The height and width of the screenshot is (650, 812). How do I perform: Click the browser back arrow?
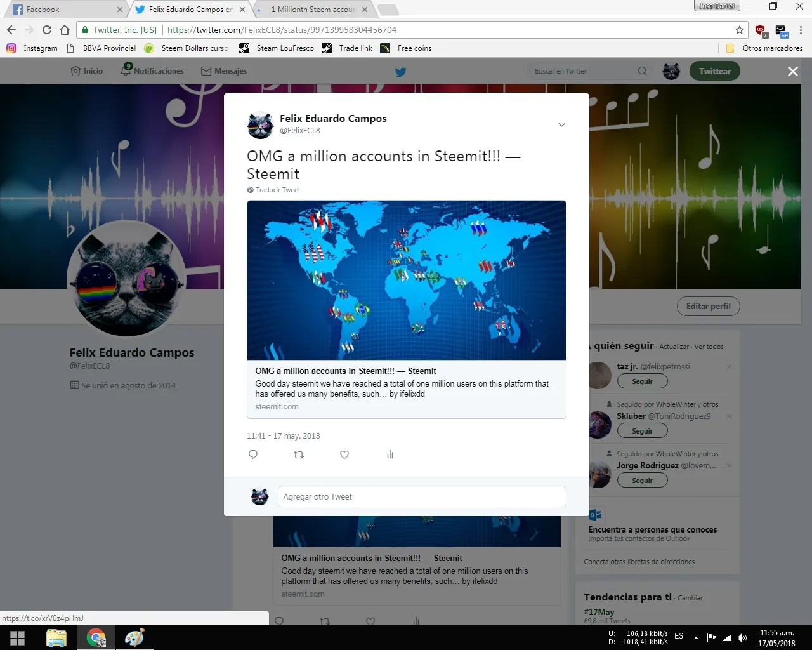(x=11, y=30)
